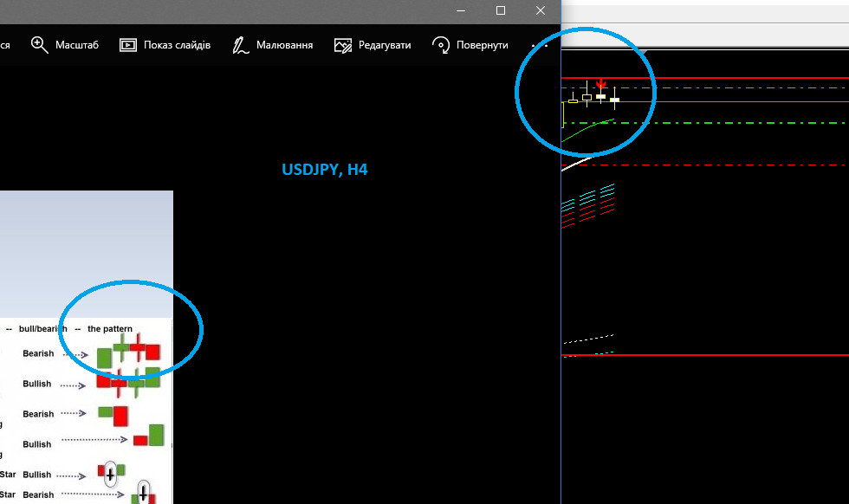Click 'the pattern' column header text
Image resolution: width=849 pixels, height=504 pixels.
coord(110,328)
